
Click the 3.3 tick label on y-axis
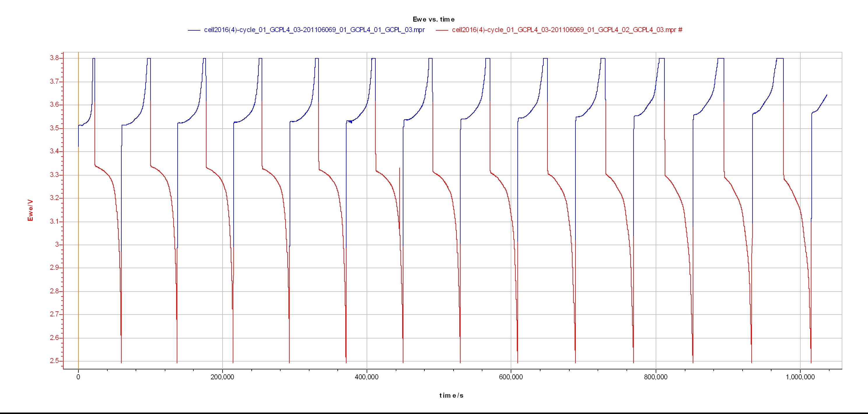pyautogui.click(x=54, y=175)
